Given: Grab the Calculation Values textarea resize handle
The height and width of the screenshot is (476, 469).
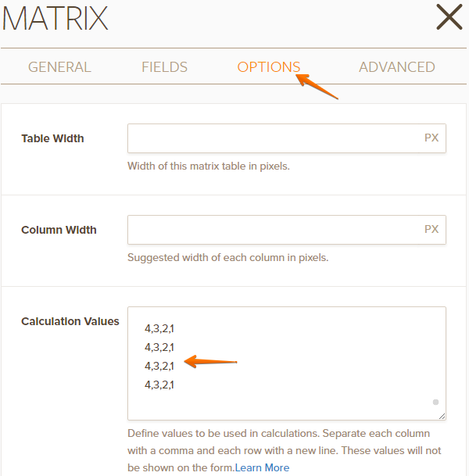Looking at the screenshot, I should [x=442, y=416].
